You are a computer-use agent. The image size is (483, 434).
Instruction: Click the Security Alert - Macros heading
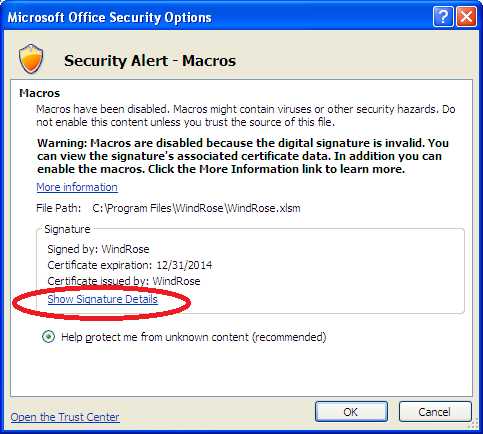tap(150, 60)
